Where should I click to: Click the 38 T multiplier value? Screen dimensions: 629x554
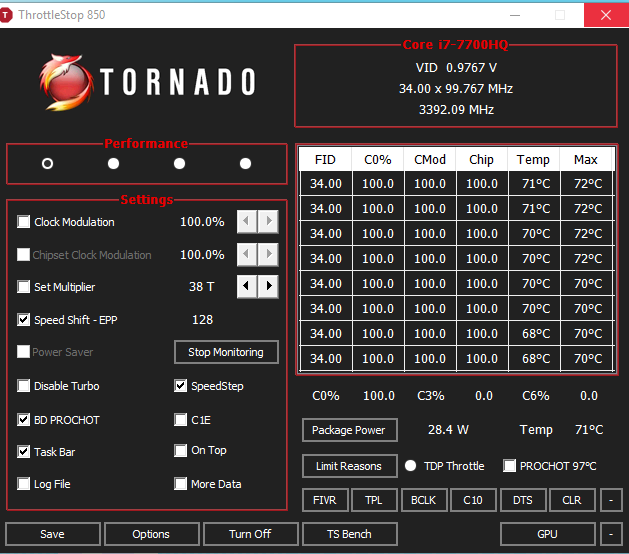(x=202, y=287)
